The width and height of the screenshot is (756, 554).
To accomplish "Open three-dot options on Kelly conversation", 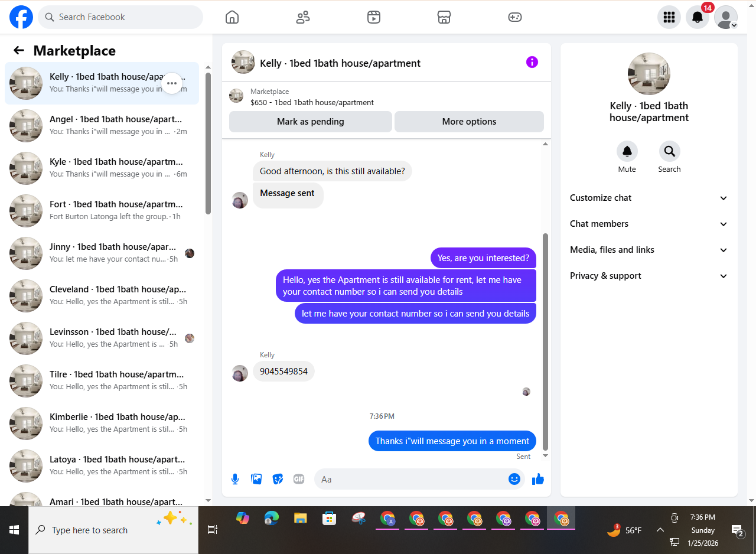I will point(172,83).
